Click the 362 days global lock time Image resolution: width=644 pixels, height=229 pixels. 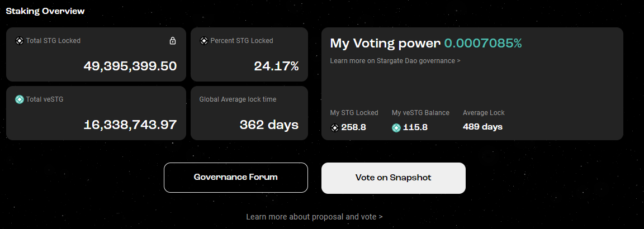[x=269, y=125]
